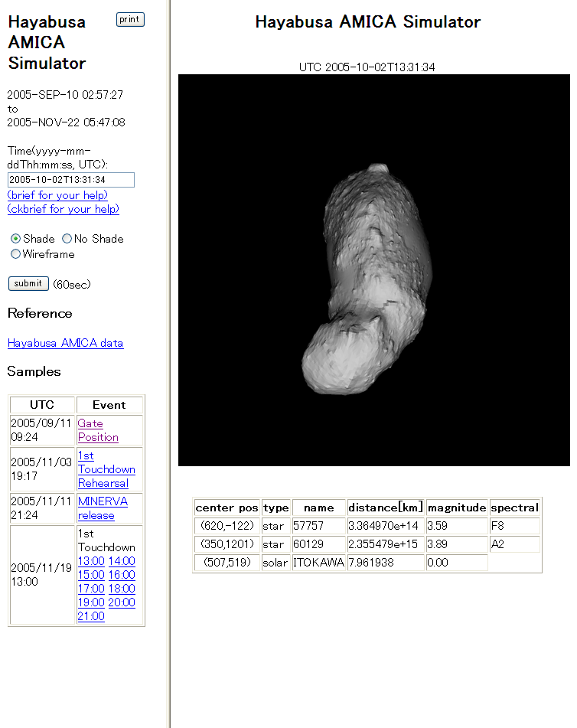The image size is (577, 728).
Task: Click magnitude value 0.00
Action: pos(457,563)
